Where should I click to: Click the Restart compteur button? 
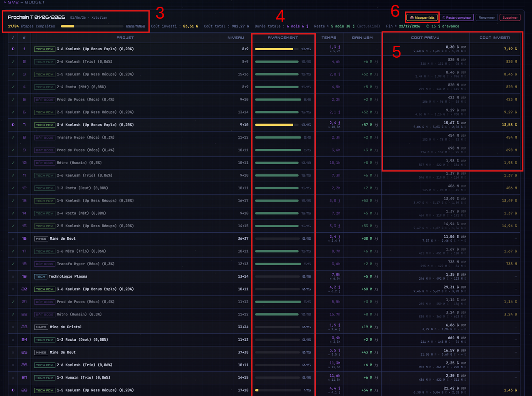click(x=456, y=17)
